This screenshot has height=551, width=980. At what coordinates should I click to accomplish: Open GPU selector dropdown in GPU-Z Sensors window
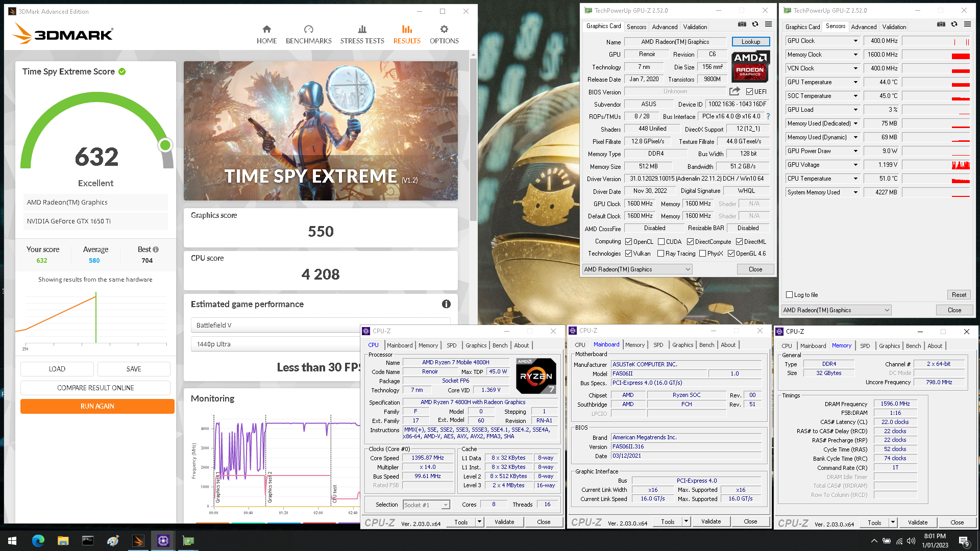click(x=836, y=310)
